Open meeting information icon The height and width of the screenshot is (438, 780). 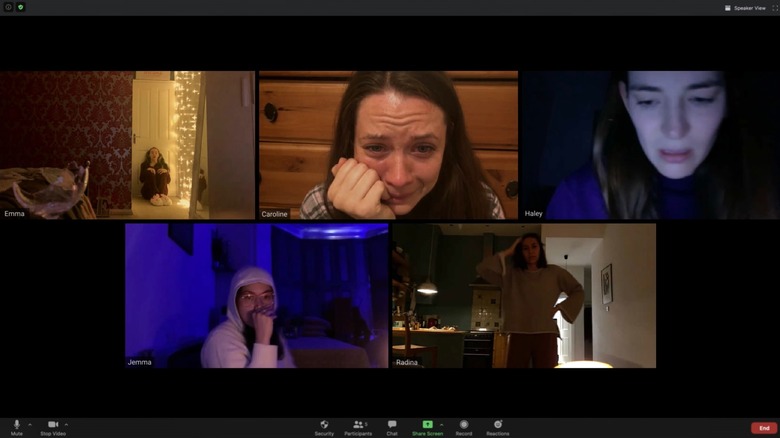click(8, 7)
